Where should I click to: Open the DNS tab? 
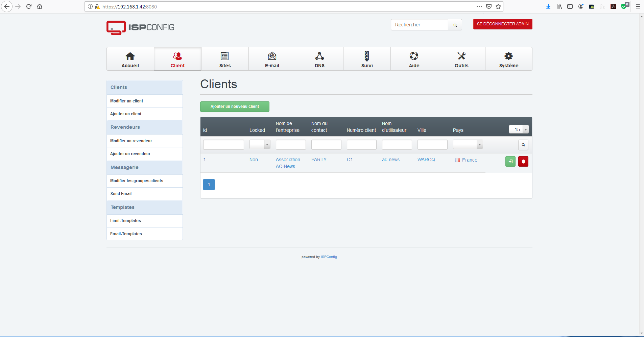click(319, 59)
